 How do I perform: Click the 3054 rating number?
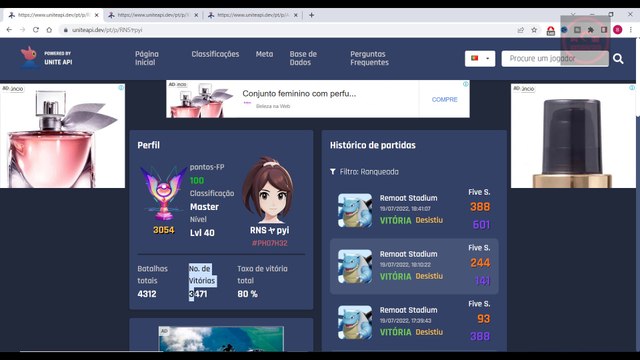click(x=164, y=230)
